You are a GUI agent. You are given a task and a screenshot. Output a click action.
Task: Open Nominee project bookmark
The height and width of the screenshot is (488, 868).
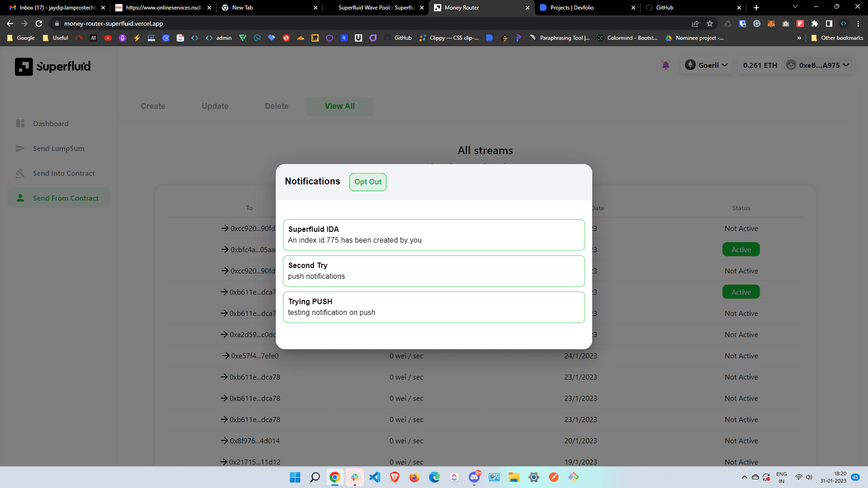coord(695,38)
